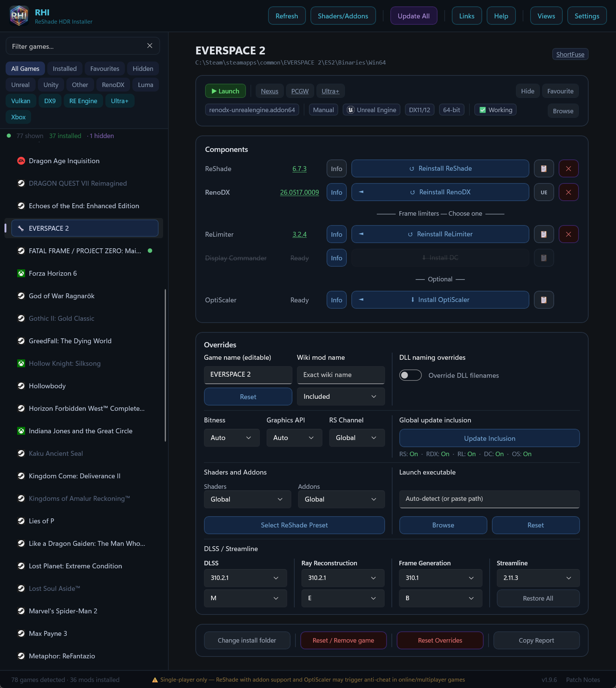The width and height of the screenshot is (616, 688).
Task: Toggle the DX9 filter chip
Action: pos(50,101)
